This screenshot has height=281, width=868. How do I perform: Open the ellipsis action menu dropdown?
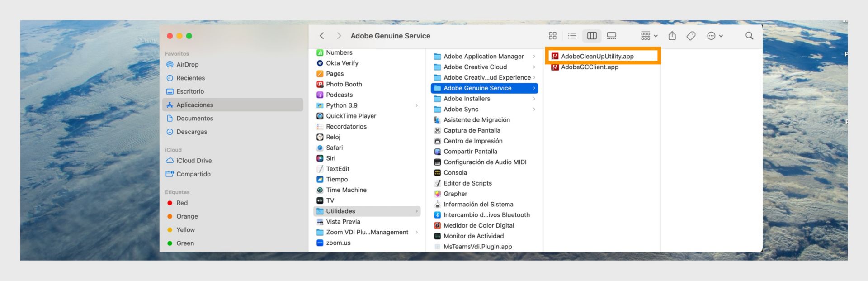[x=715, y=36]
